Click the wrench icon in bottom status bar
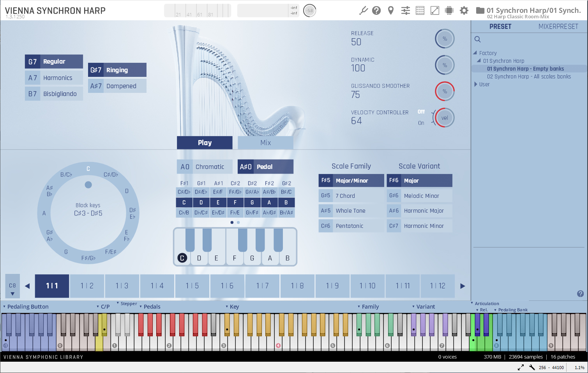The height and width of the screenshot is (373, 588). [532, 367]
